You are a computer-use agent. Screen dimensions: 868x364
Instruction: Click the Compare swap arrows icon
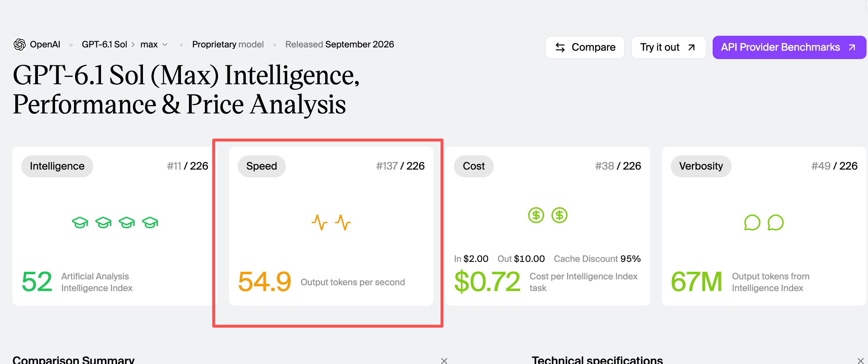(x=560, y=47)
